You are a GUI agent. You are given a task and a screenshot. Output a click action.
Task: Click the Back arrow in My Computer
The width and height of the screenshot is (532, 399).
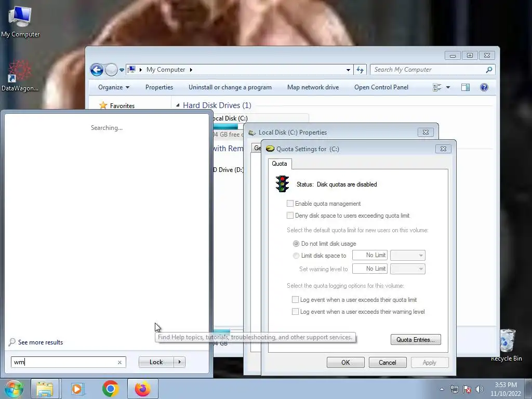coord(97,70)
